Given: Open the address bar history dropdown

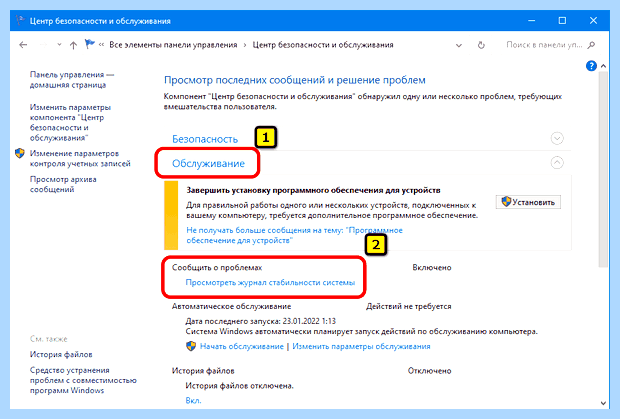Looking at the screenshot, I should [459, 45].
